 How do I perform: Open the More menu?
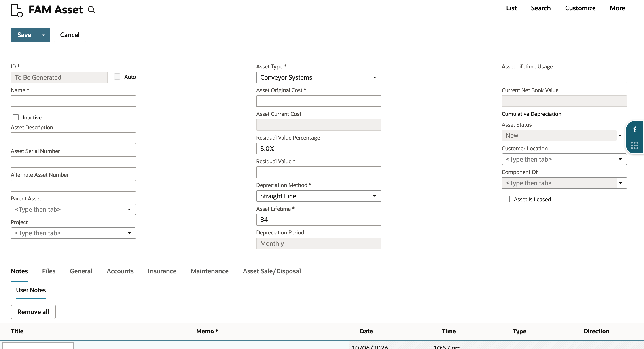[x=617, y=8]
